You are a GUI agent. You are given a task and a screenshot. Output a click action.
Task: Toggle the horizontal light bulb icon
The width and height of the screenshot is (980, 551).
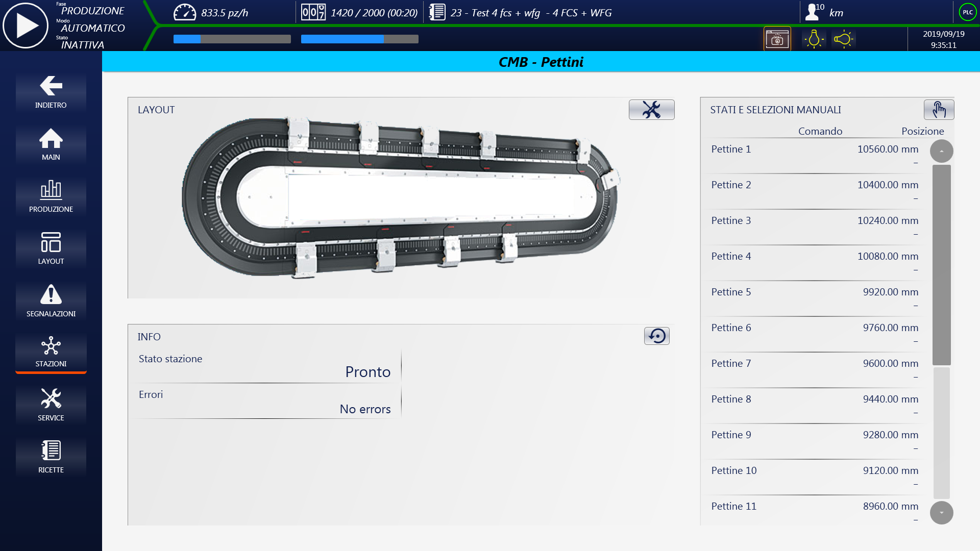tap(843, 39)
